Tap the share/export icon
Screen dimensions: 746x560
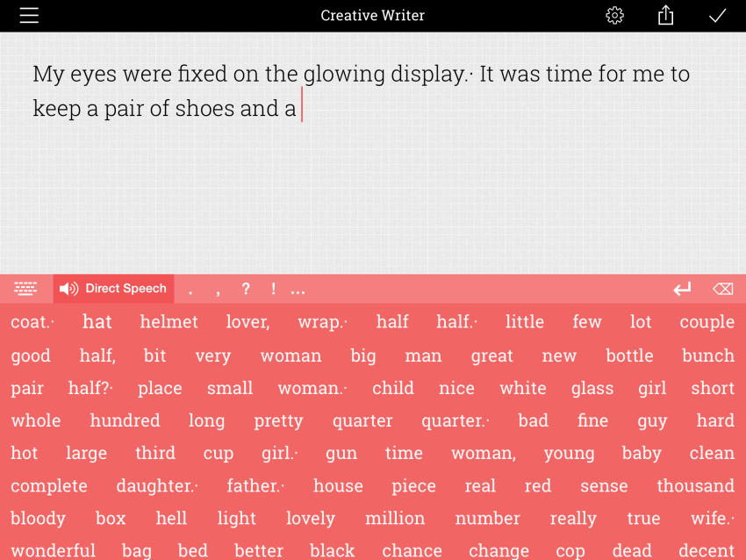coord(665,15)
